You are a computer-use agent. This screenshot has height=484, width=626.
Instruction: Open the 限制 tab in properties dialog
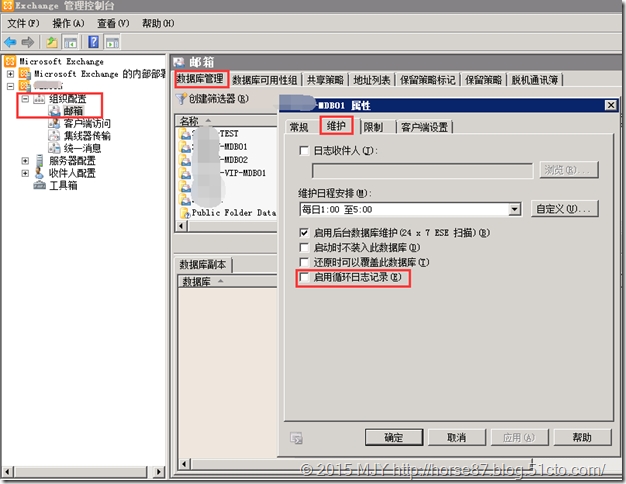click(373, 127)
